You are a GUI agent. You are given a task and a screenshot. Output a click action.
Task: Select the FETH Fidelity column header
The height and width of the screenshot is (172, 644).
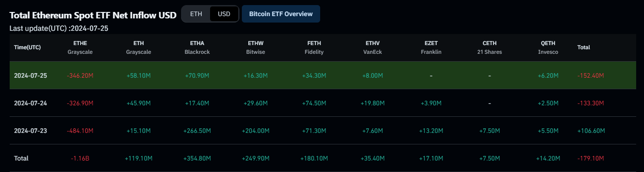click(314, 47)
